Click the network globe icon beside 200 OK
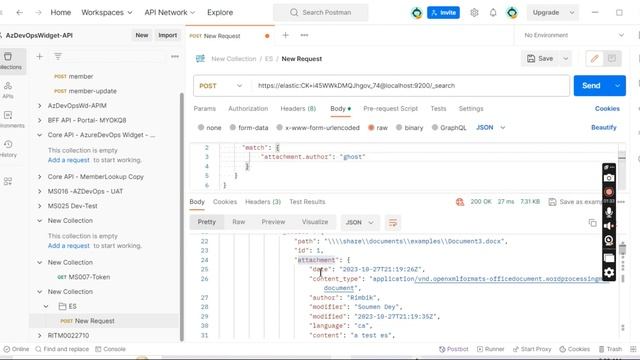Screen dimensions: 640x360 coord(460,202)
